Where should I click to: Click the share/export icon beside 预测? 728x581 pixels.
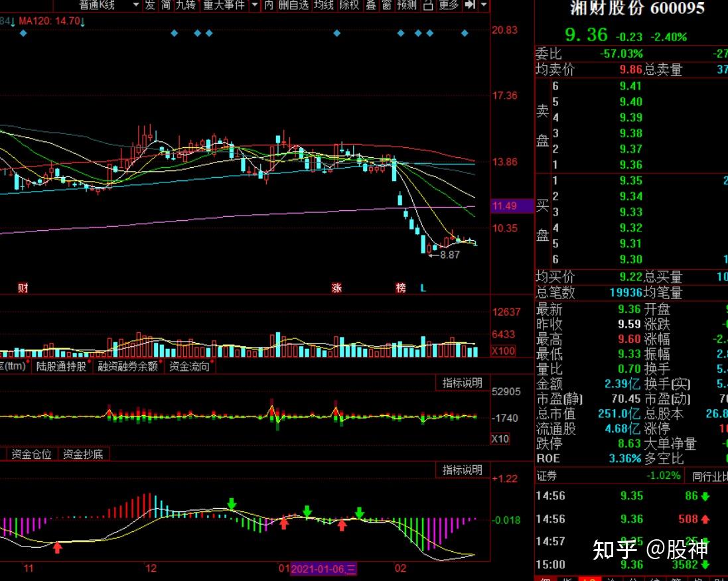[x=428, y=5]
